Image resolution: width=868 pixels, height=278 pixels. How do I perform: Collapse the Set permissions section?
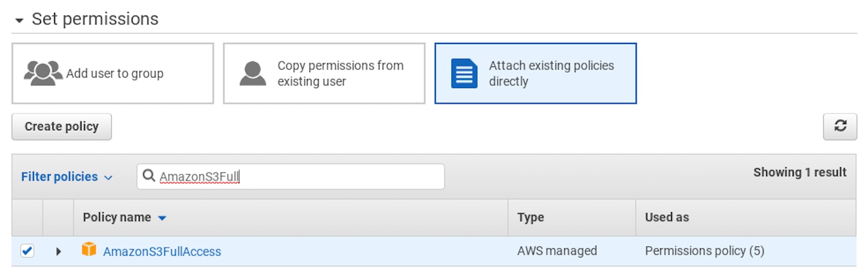(20, 20)
